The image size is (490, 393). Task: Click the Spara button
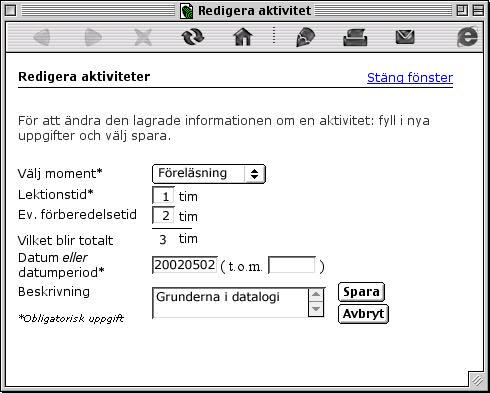pyautogui.click(x=361, y=292)
